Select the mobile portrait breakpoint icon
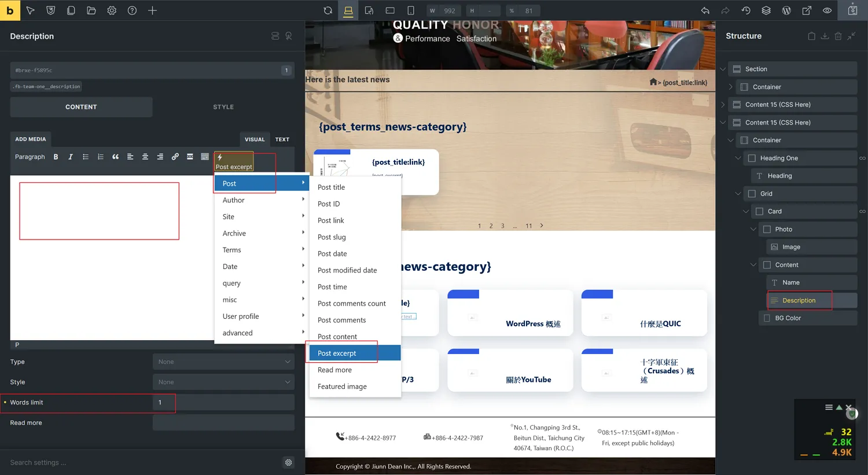 point(411,10)
